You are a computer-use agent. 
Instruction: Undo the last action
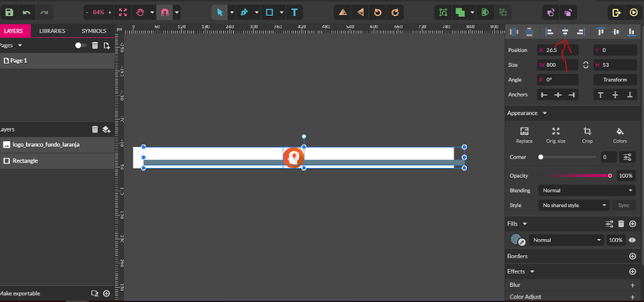pyautogui.click(x=26, y=13)
